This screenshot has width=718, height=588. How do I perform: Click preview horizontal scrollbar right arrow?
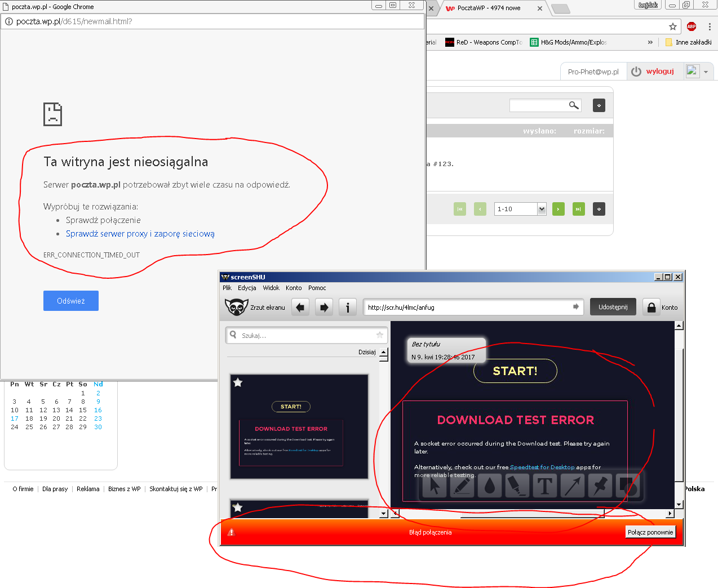pos(670,513)
